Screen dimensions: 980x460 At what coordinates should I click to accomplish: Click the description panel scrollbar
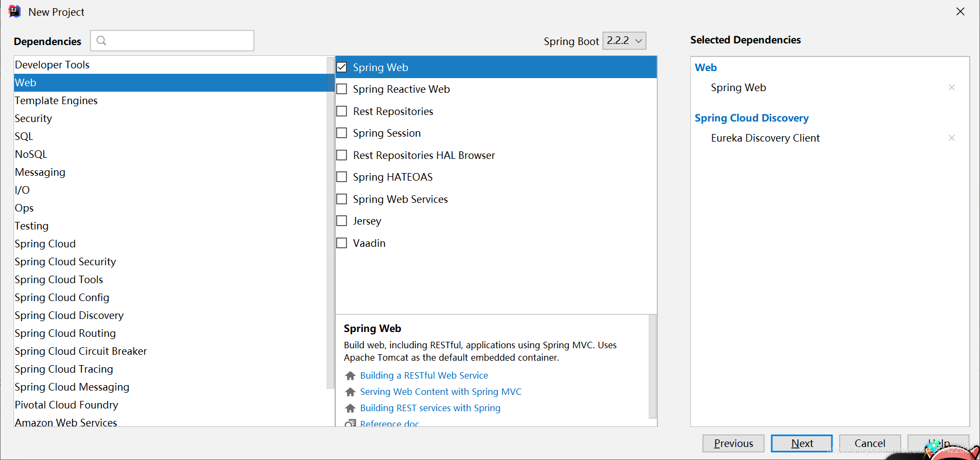[x=652, y=366]
